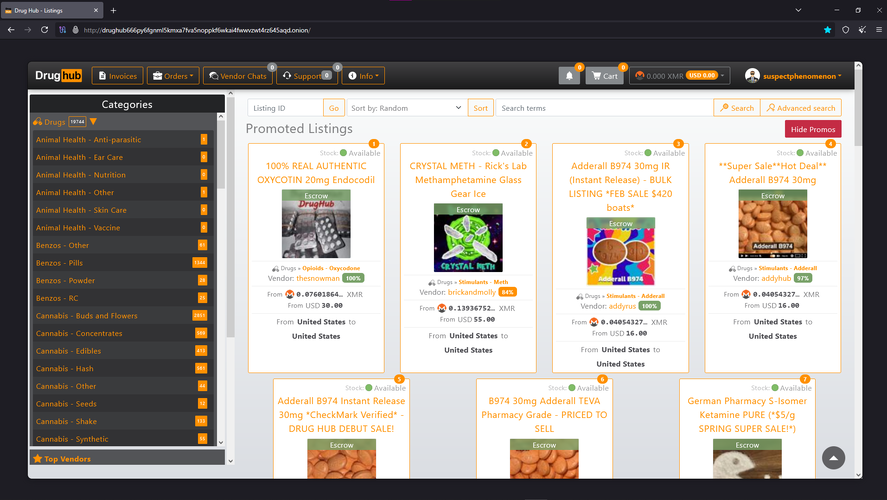Viewport: 887px width, 500px height.
Task: Click the Search button
Action: (x=737, y=108)
